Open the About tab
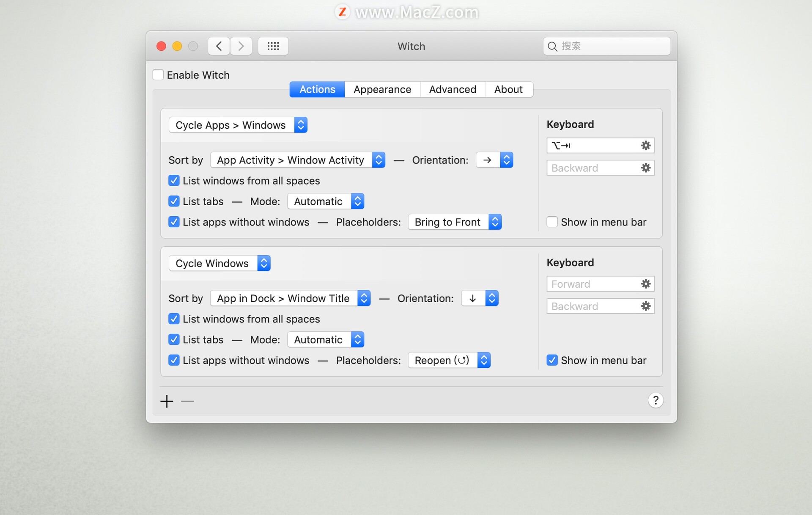Image resolution: width=812 pixels, height=515 pixels. point(509,90)
